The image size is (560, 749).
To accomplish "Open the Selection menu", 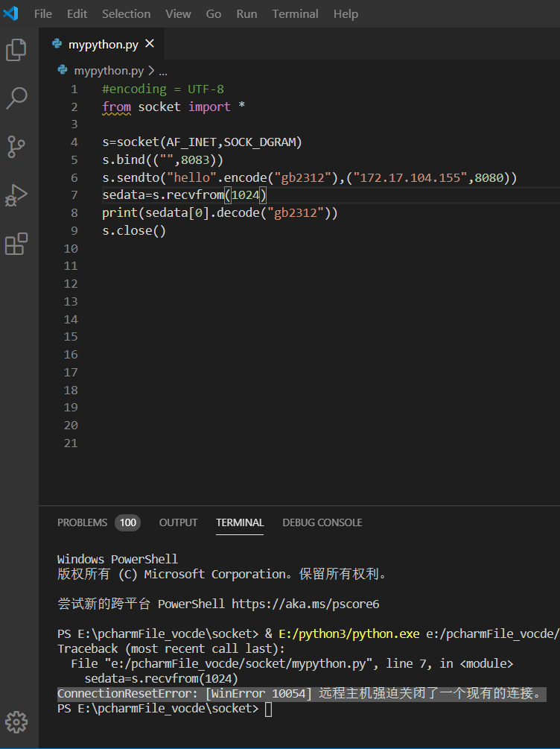I will pyautogui.click(x=126, y=14).
